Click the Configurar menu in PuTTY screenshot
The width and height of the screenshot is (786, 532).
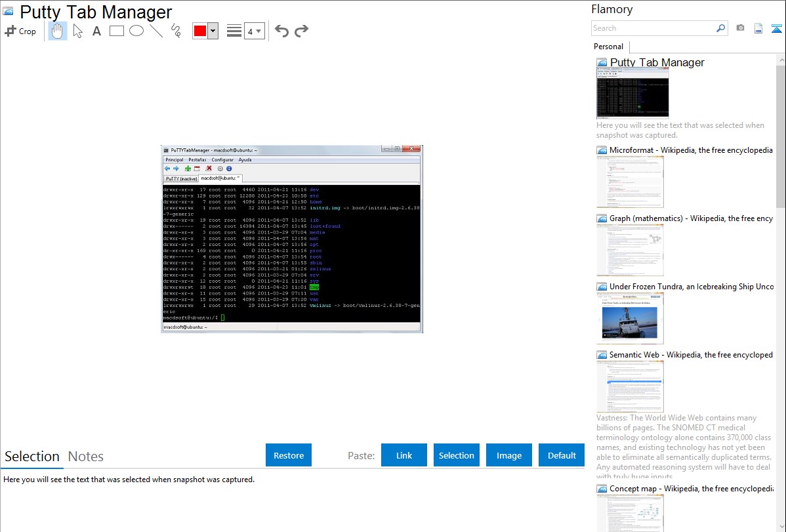tap(222, 160)
